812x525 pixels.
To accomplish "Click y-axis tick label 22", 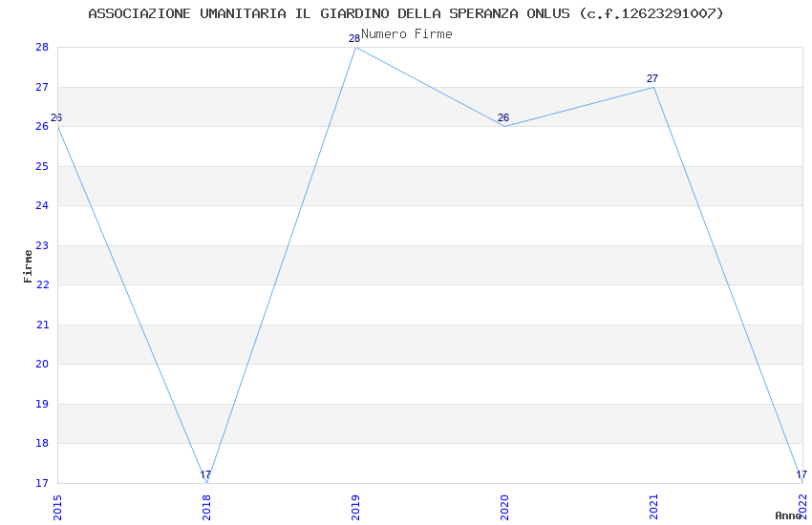I will coord(42,284).
